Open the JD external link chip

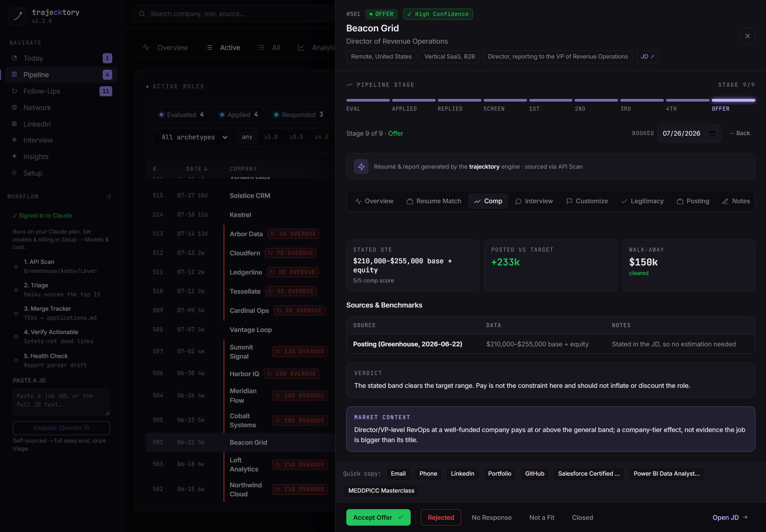coord(647,57)
